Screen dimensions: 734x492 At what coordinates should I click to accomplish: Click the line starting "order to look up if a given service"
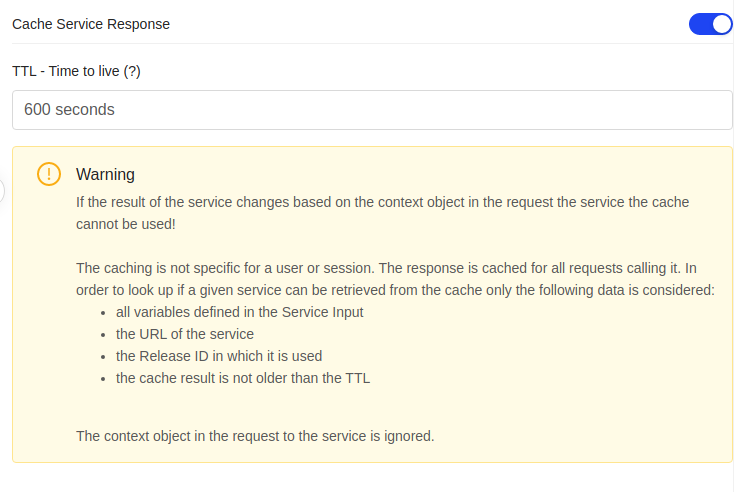click(396, 290)
